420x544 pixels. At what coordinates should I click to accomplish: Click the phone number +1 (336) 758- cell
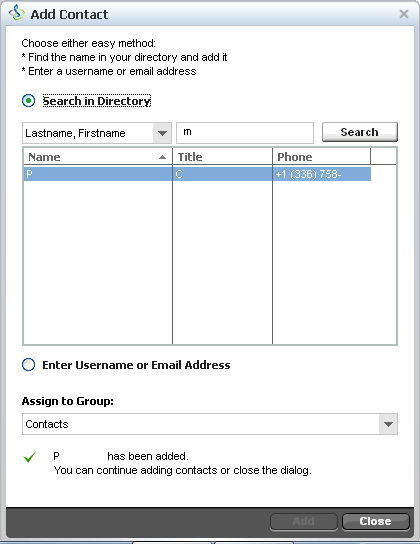click(x=322, y=174)
